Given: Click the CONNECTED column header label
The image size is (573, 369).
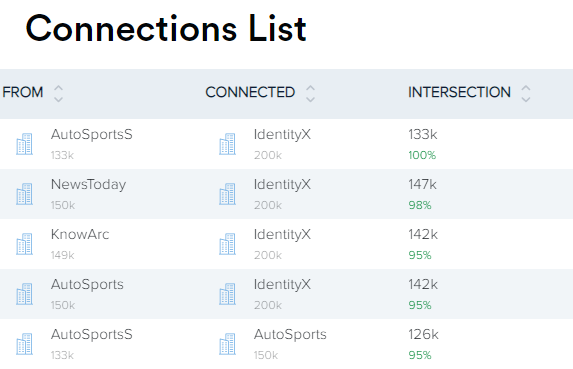Looking at the screenshot, I should point(250,92).
